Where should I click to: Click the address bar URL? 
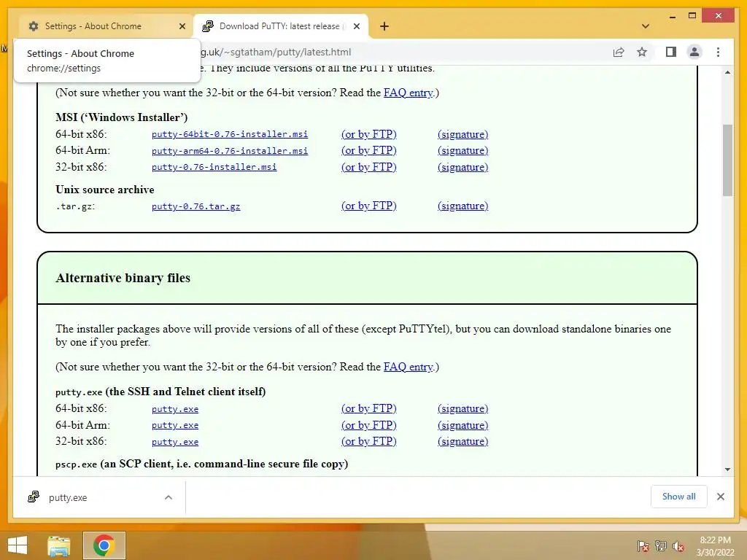pos(275,52)
